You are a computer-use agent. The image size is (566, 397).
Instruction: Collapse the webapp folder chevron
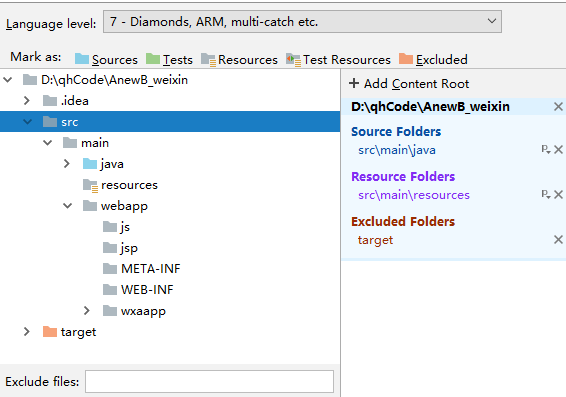68,206
